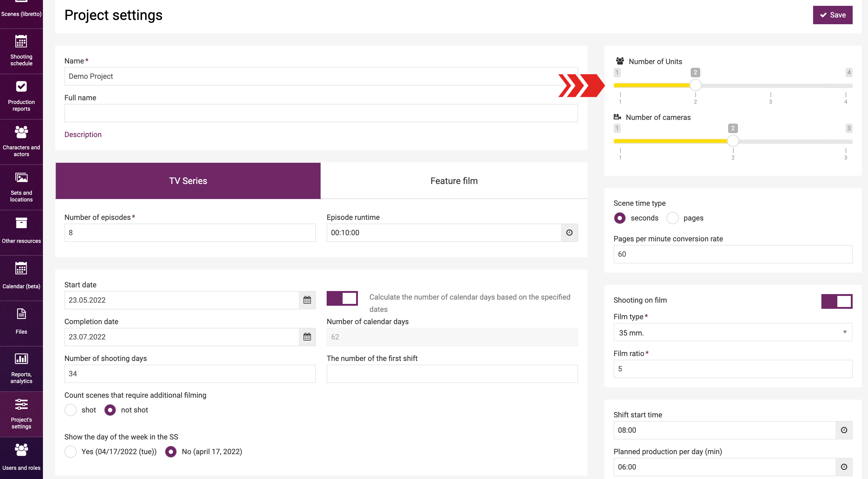The width and height of the screenshot is (868, 479).
Task: Open Reports, analytics chart icon
Action: [x=21, y=359]
